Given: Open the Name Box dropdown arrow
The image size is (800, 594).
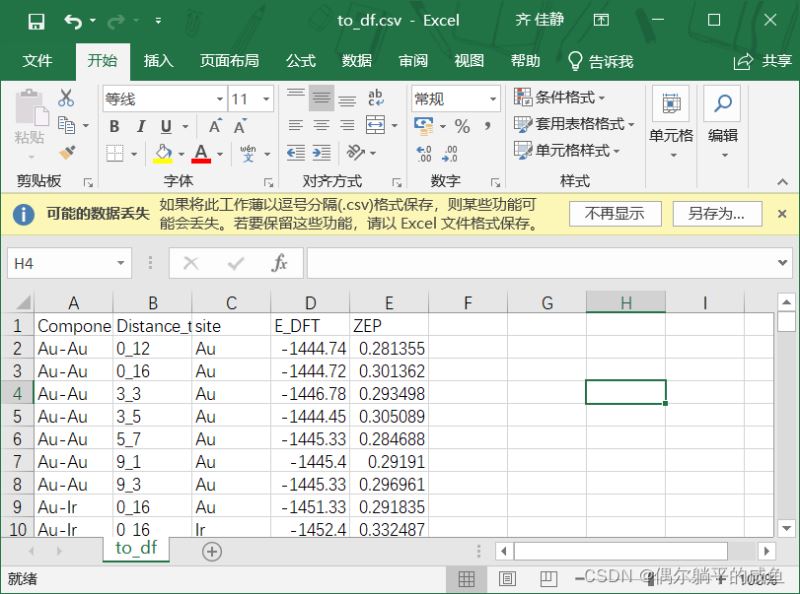Looking at the screenshot, I should coord(121,263).
